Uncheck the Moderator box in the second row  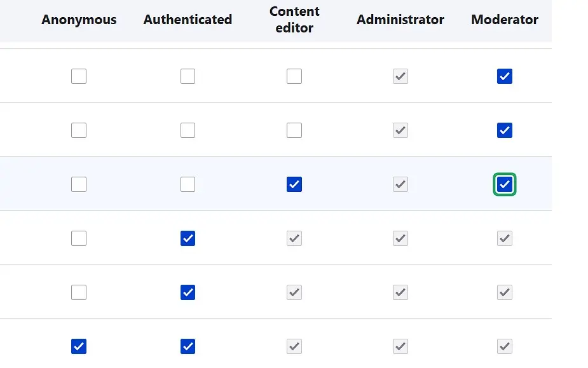tap(504, 130)
